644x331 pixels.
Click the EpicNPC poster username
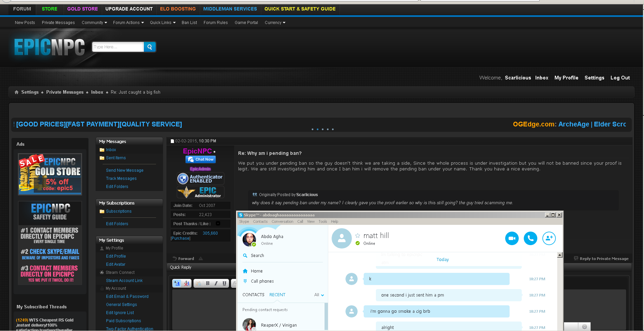(197, 151)
